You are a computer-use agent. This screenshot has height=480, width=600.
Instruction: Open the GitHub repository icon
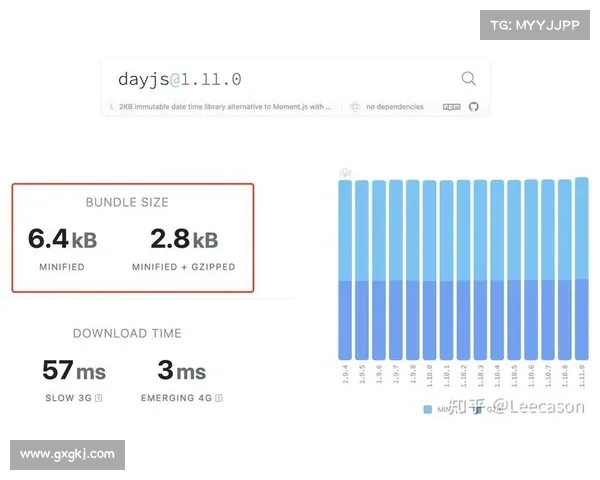(x=474, y=107)
